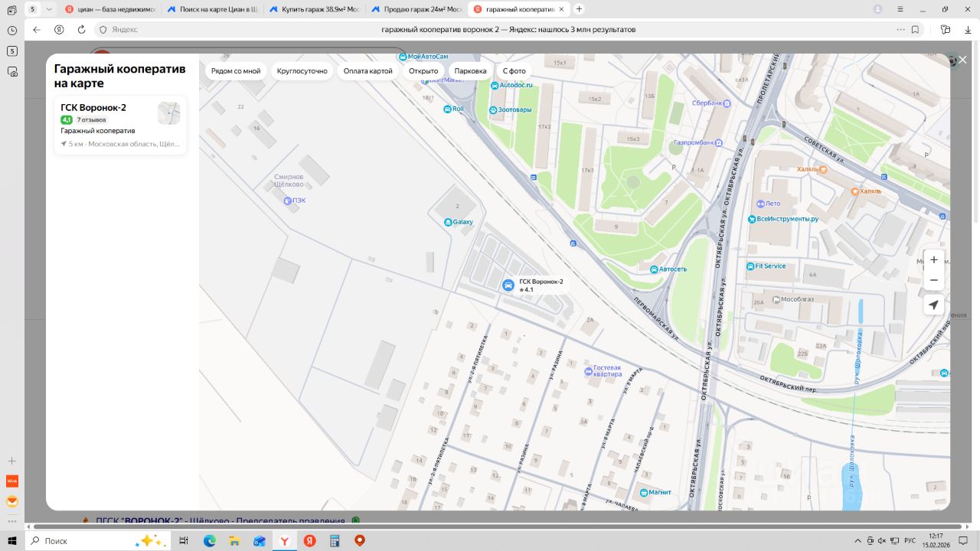Click the Galaxy marker on the map

coord(449,222)
